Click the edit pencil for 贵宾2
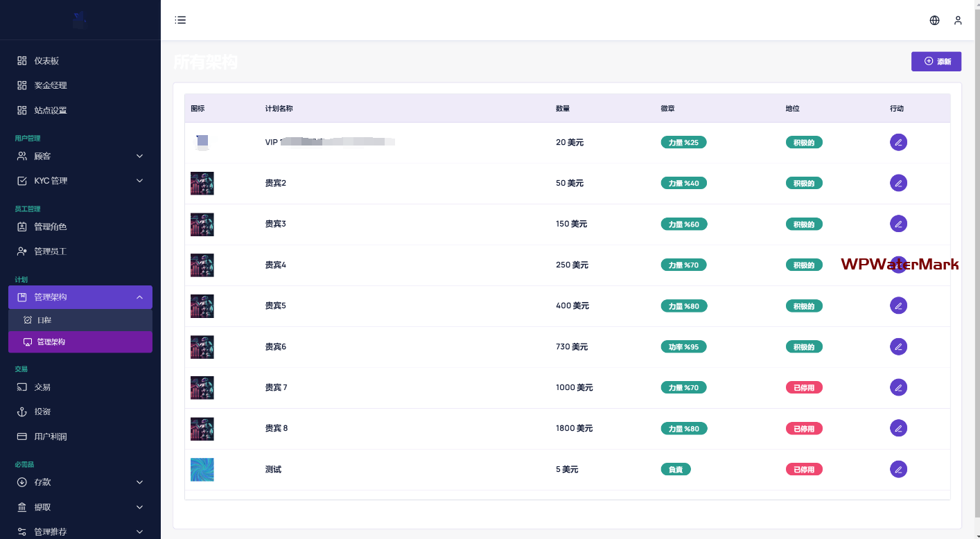980x539 pixels. (898, 183)
